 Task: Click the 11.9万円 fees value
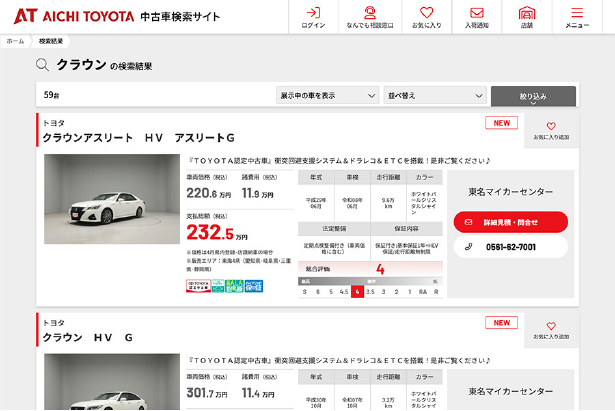[x=258, y=193]
